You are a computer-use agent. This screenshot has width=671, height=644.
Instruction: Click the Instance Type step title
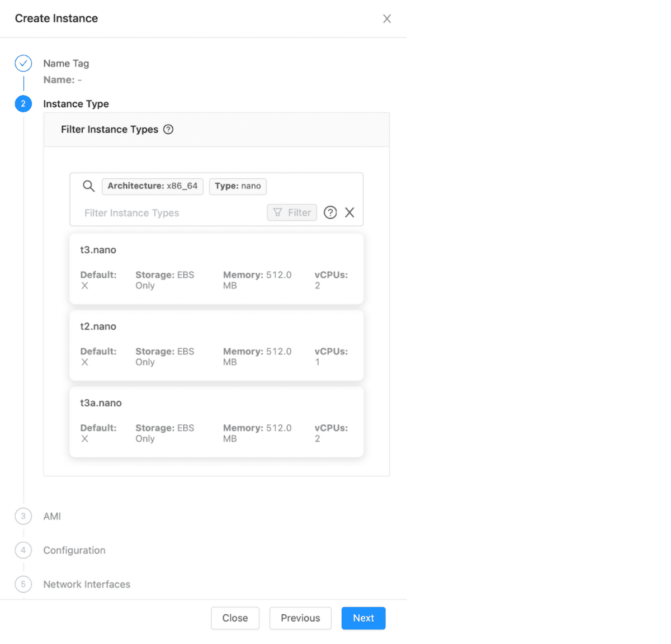point(76,104)
